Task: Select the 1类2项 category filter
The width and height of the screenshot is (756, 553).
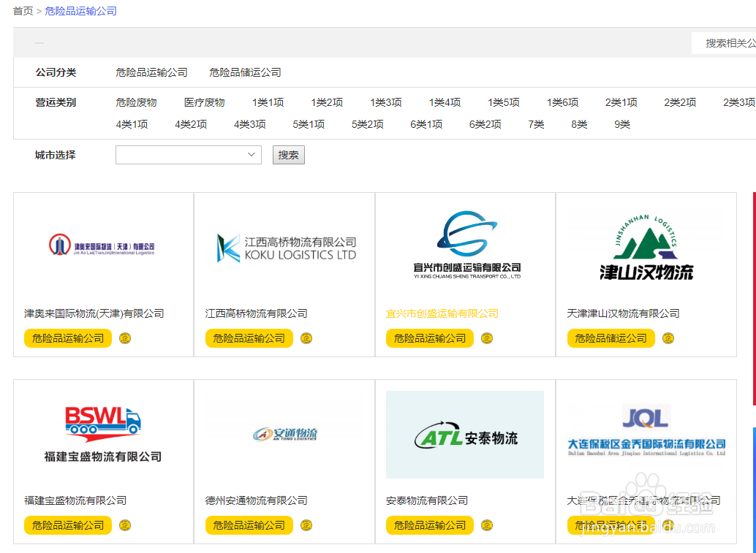Action: (x=327, y=102)
